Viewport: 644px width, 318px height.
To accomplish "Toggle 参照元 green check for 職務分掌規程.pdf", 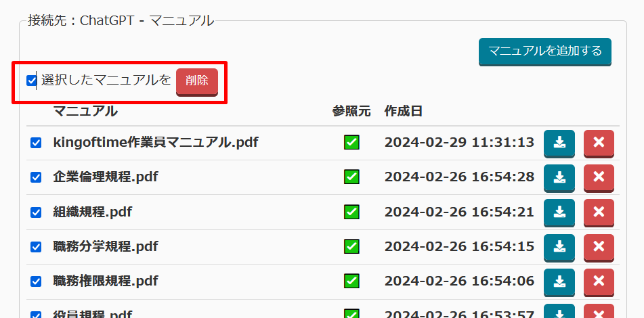I will 351,246.
